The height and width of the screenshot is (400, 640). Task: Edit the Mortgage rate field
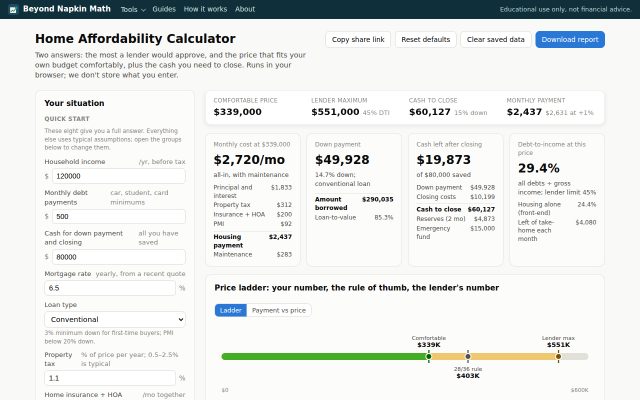110,288
